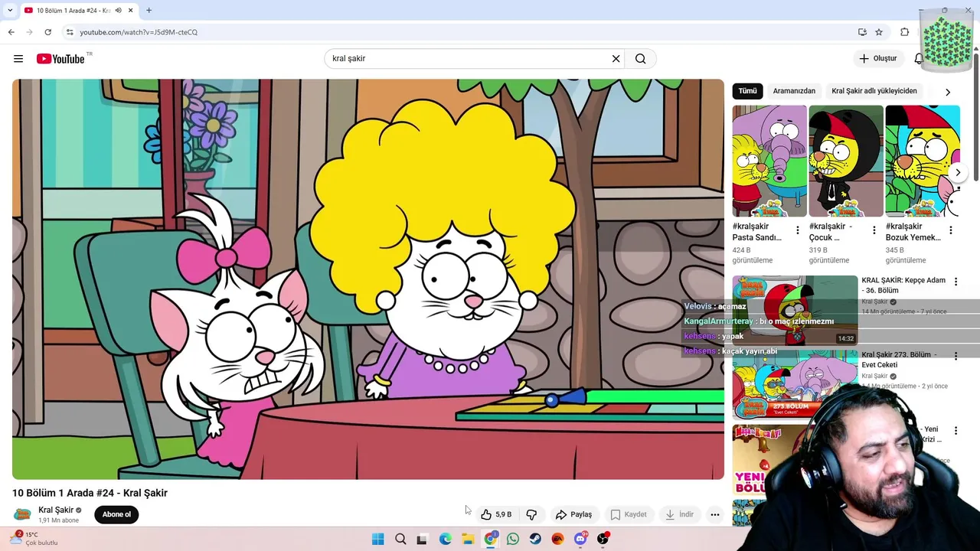Subscribe with the Abone ol button
The image size is (980, 551).
pyautogui.click(x=116, y=514)
